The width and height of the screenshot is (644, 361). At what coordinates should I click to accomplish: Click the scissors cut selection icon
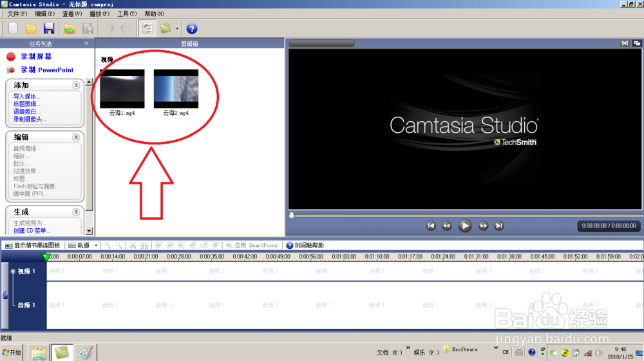point(133,246)
